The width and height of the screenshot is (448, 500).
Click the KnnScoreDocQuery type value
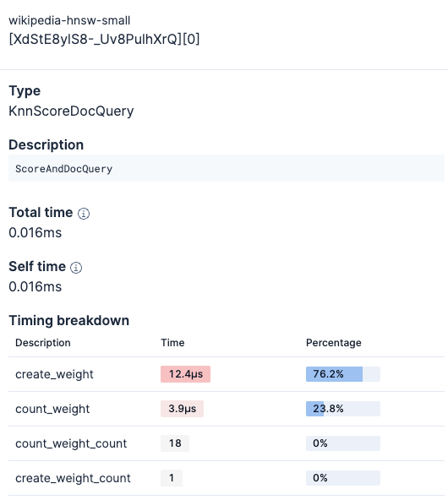coord(71,111)
